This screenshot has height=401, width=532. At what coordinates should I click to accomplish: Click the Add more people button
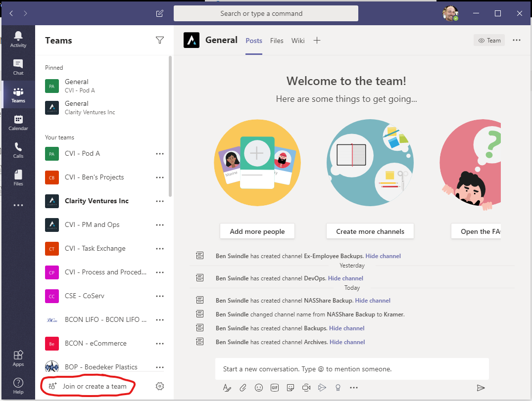(x=257, y=231)
